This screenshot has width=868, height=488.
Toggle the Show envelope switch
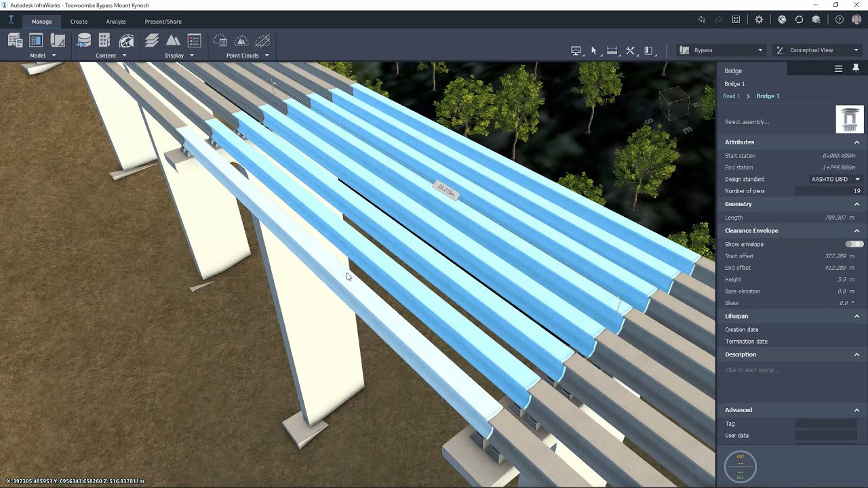pyautogui.click(x=854, y=244)
